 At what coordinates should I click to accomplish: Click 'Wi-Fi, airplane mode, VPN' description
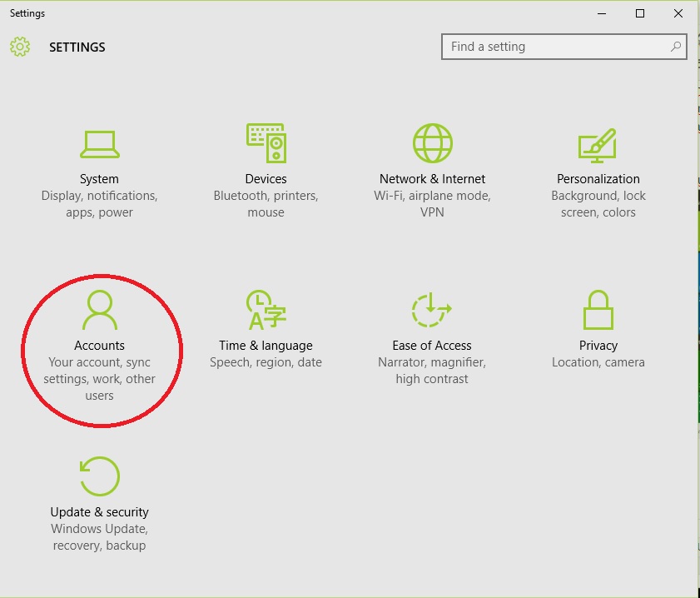pos(432,204)
